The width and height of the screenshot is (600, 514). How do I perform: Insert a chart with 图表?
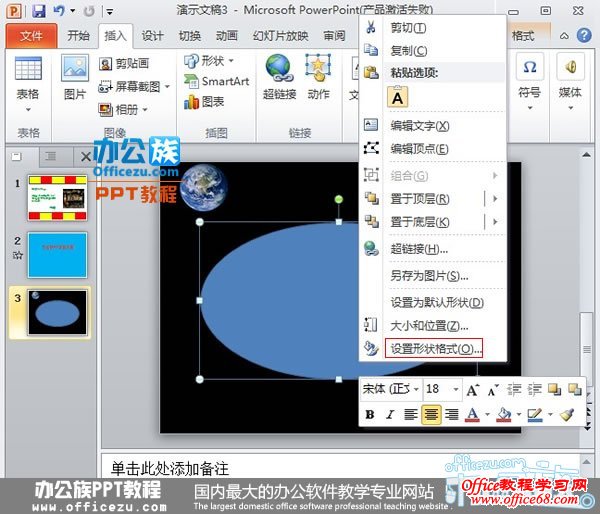point(204,102)
